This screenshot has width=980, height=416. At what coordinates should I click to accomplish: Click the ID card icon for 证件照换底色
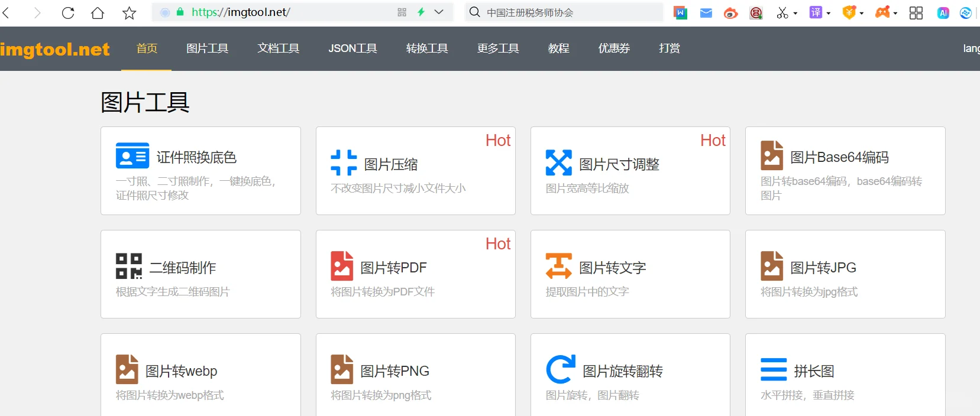[x=132, y=155]
